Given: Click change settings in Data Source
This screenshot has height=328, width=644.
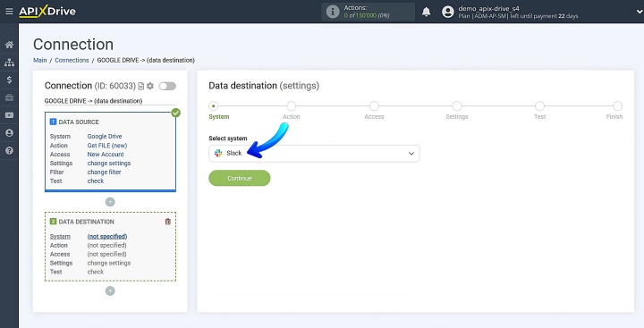Looking at the screenshot, I should click(109, 163).
